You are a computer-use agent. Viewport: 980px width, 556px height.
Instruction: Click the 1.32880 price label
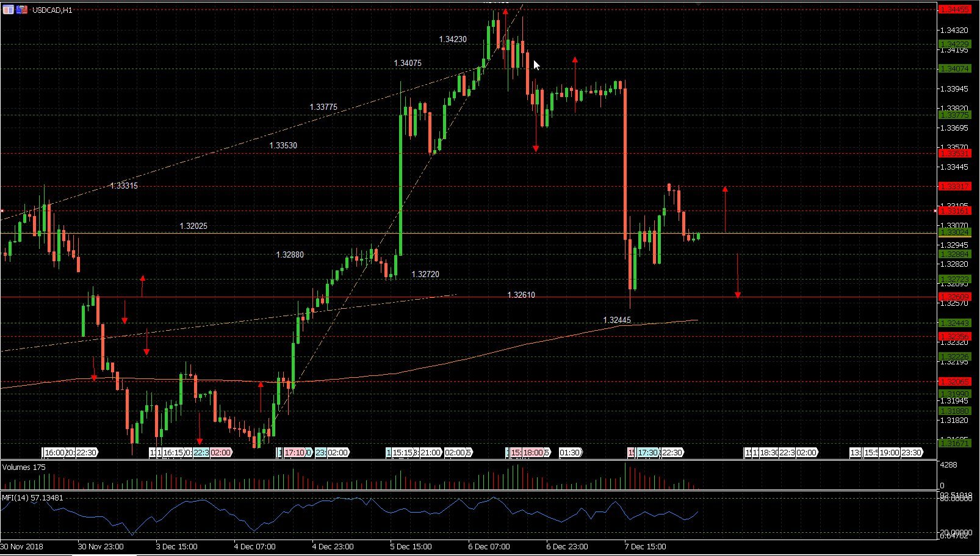pyautogui.click(x=290, y=255)
